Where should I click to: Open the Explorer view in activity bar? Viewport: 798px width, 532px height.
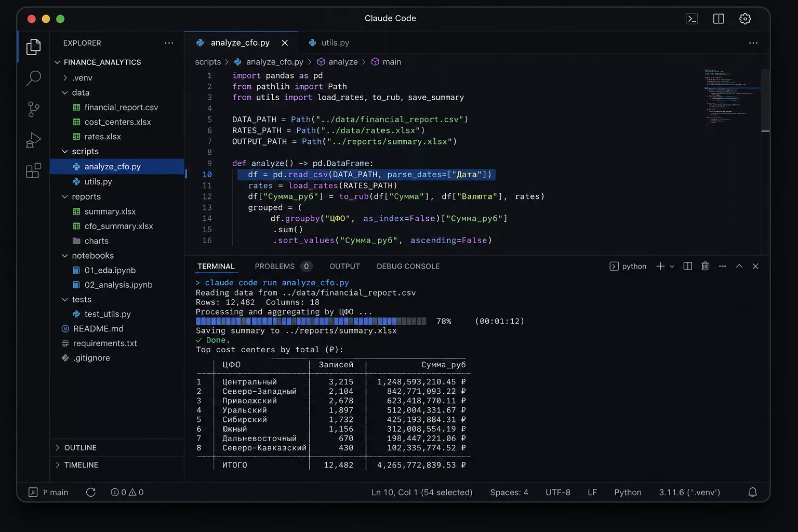pyautogui.click(x=33, y=47)
